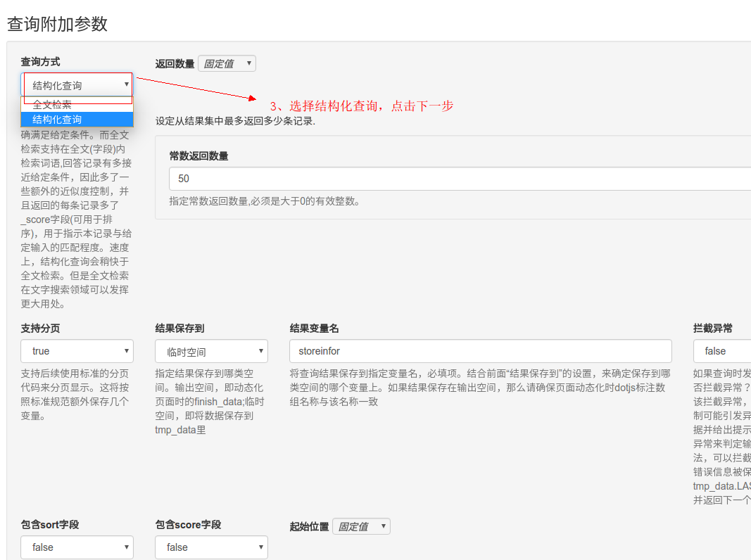Click the 查询附加参数 page heading

(x=58, y=24)
